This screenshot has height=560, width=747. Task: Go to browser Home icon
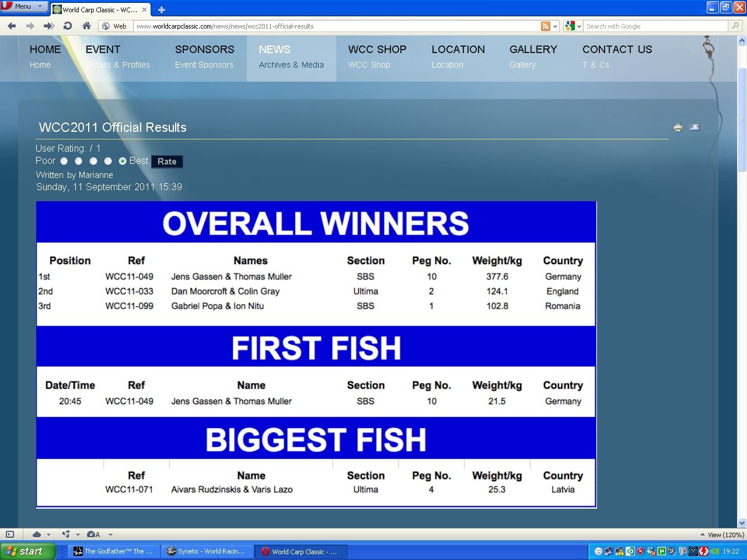click(86, 26)
